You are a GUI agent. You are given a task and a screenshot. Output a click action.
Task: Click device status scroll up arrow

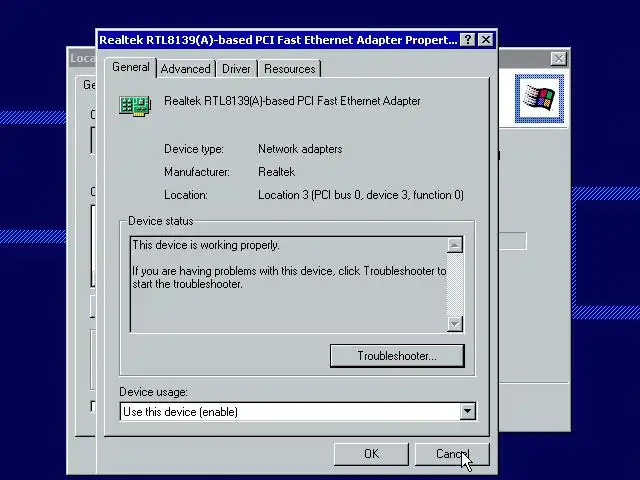tap(455, 245)
